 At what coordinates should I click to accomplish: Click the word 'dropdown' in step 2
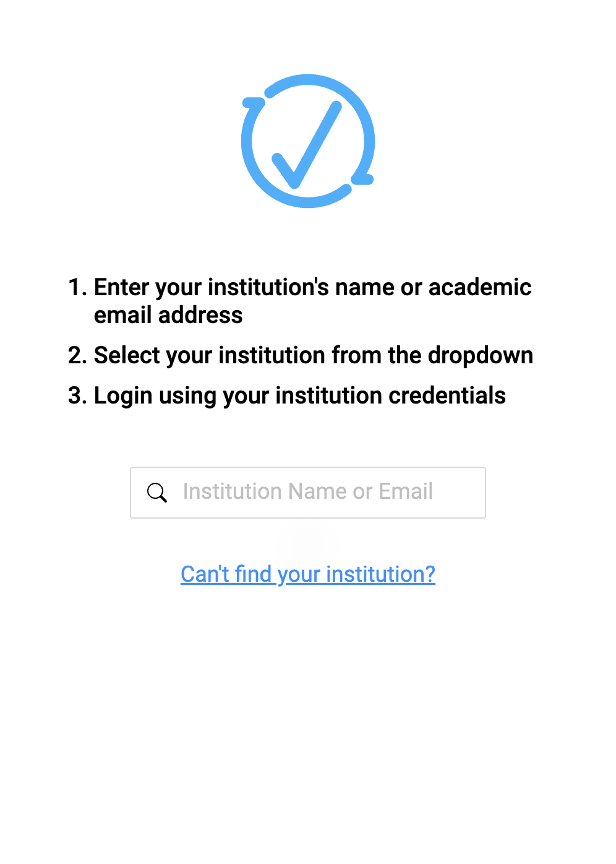tap(480, 355)
